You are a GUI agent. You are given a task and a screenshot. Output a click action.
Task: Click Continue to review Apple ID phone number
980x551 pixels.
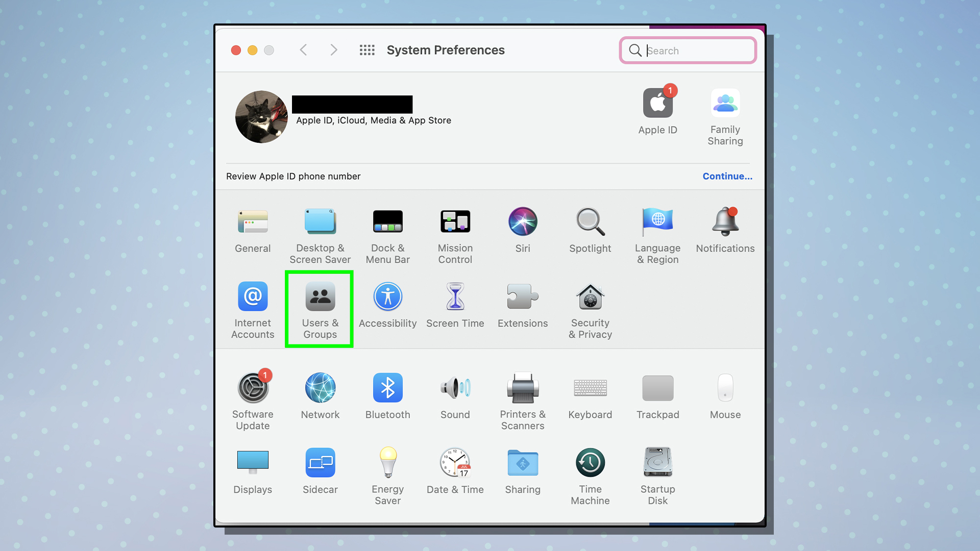727,176
